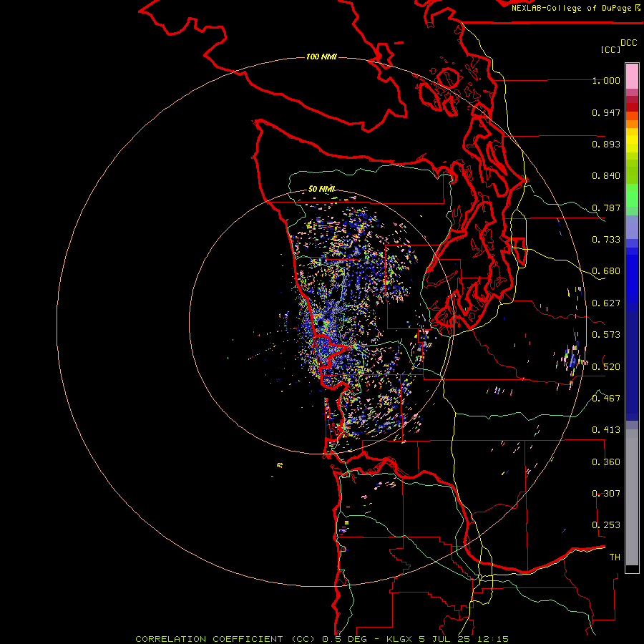
Task: Click the 0.413 color scale value
Action: [606, 430]
